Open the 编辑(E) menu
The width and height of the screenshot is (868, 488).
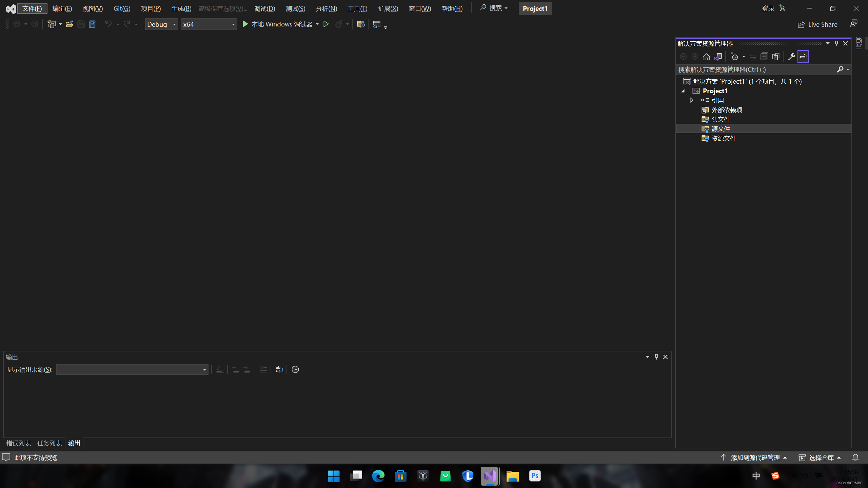62,8
